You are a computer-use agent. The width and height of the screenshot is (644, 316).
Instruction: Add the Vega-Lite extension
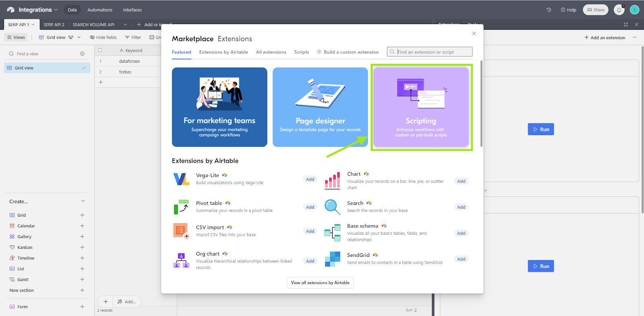[x=310, y=179]
